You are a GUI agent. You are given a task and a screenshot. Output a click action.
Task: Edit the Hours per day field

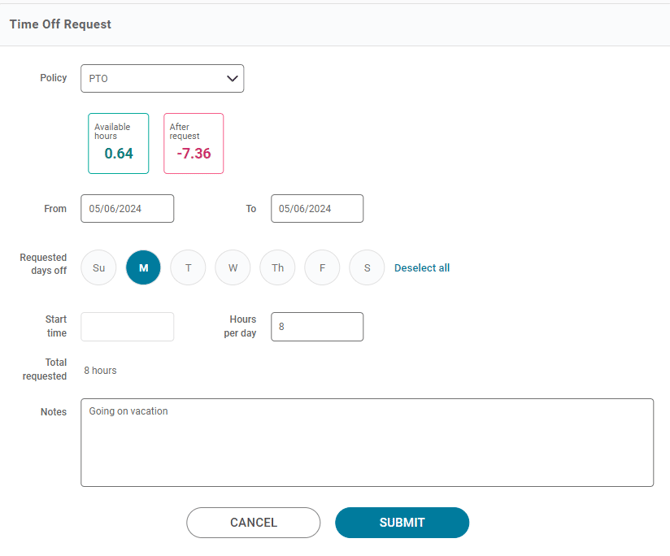click(317, 327)
